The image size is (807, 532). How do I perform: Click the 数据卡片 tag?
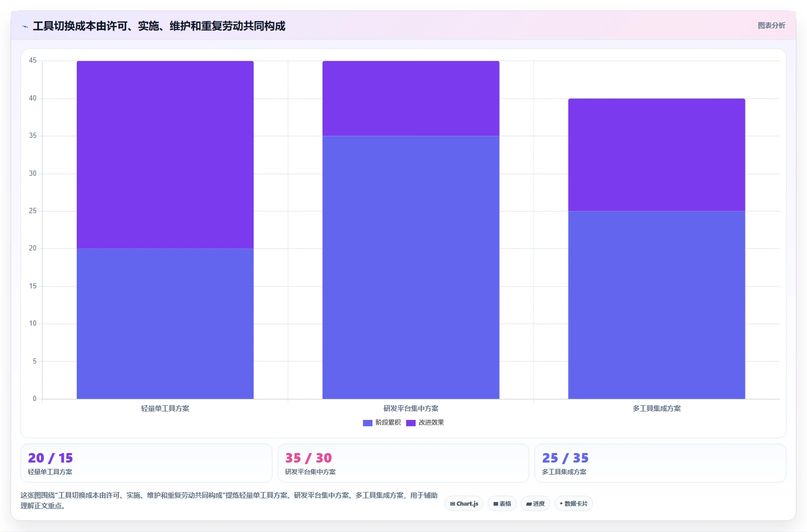pyautogui.click(x=573, y=504)
